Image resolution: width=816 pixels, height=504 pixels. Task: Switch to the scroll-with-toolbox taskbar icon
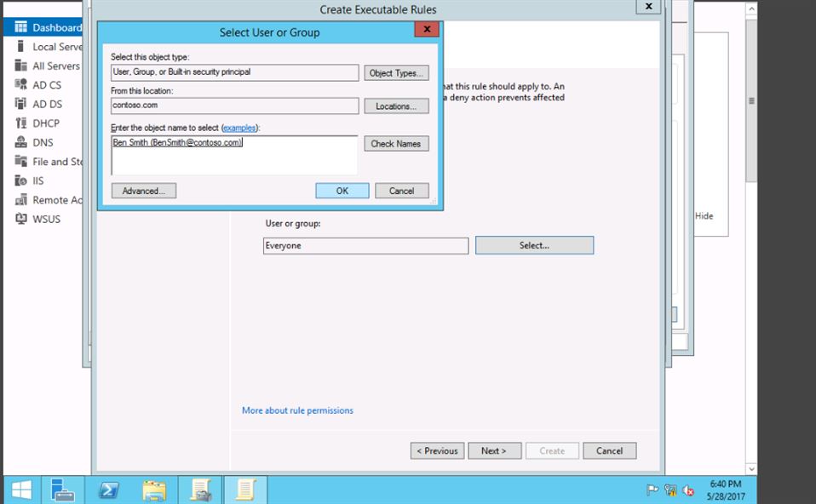[200, 490]
